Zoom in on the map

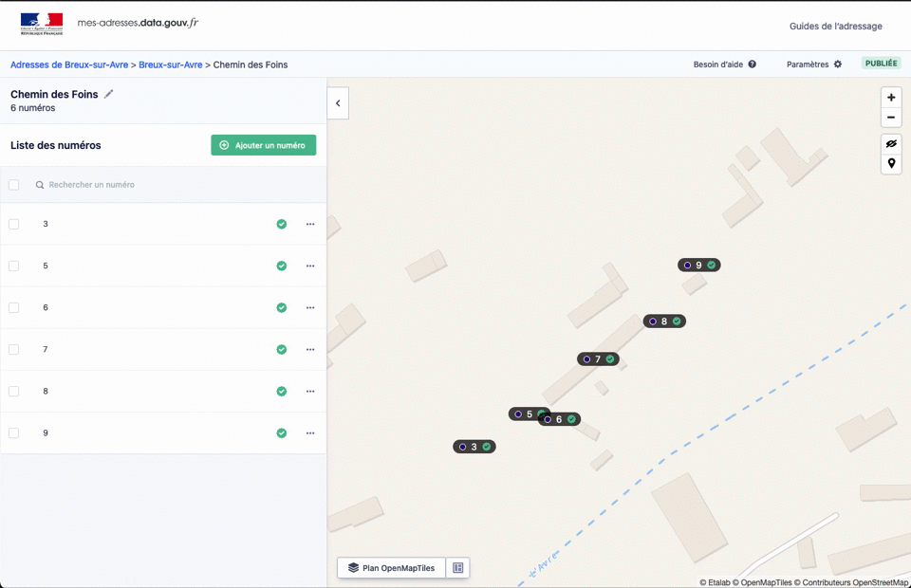[x=891, y=98]
